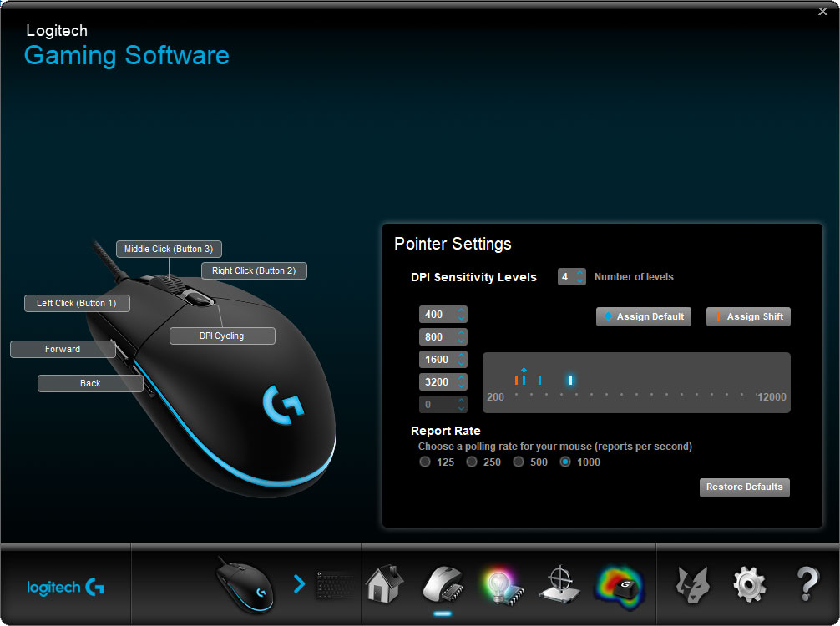This screenshot has height=626, width=840.
Task: Select the keyboard device thumbnail
Action: pyautogui.click(x=335, y=585)
